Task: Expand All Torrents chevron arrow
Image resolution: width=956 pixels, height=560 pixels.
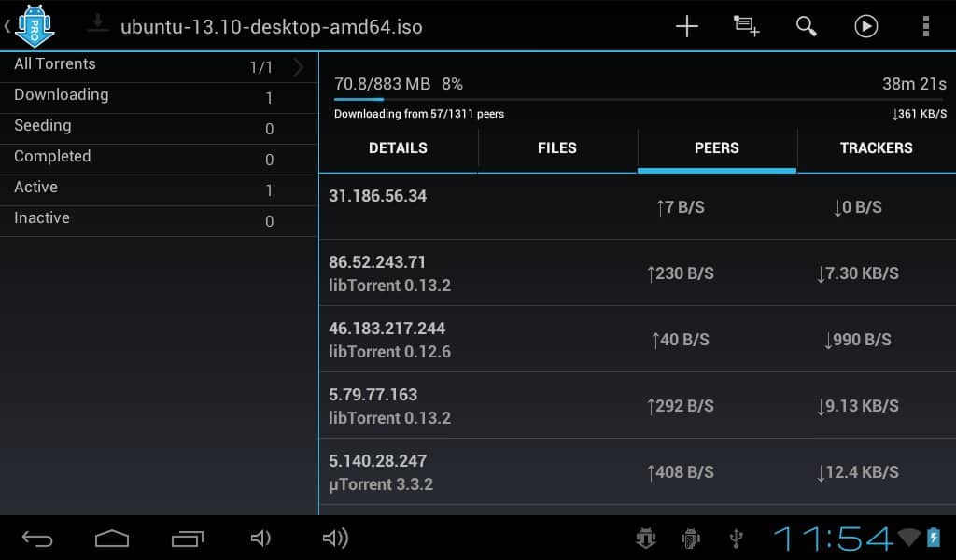Action: coord(299,66)
